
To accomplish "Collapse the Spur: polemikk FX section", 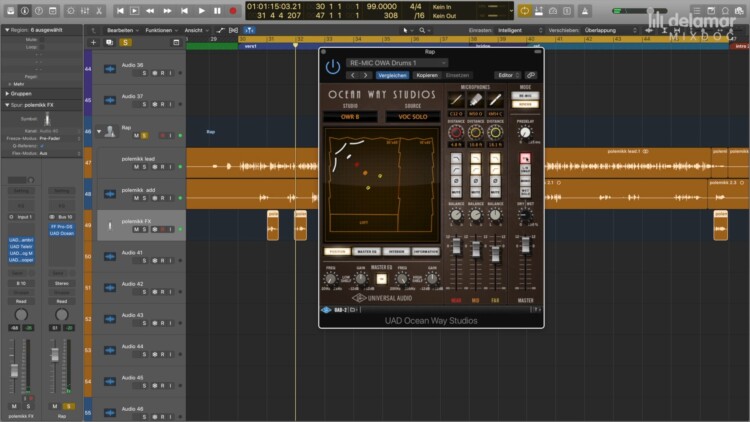I will point(7,105).
